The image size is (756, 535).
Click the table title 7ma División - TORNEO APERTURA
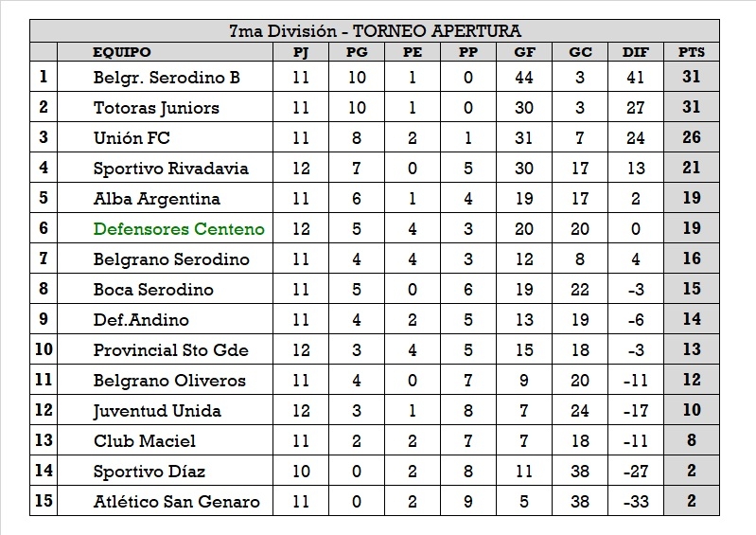pyautogui.click(x=375, y=31)
